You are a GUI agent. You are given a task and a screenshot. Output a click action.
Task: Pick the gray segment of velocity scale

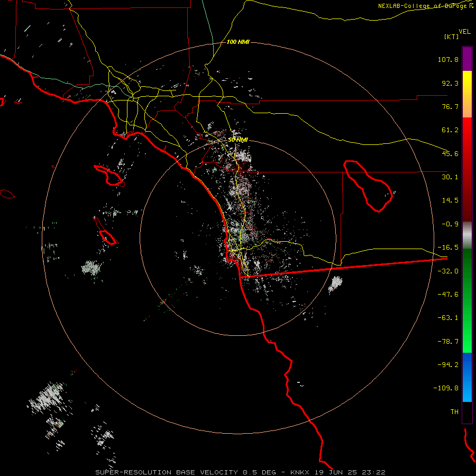pos(467,235)
